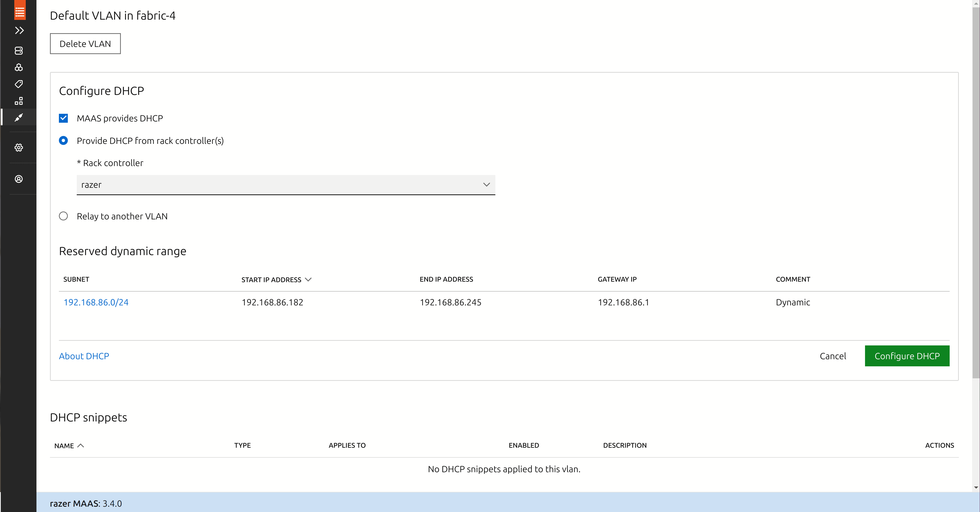
Task: Click green Configure DHCP button
Action: [x=907, y=356]
